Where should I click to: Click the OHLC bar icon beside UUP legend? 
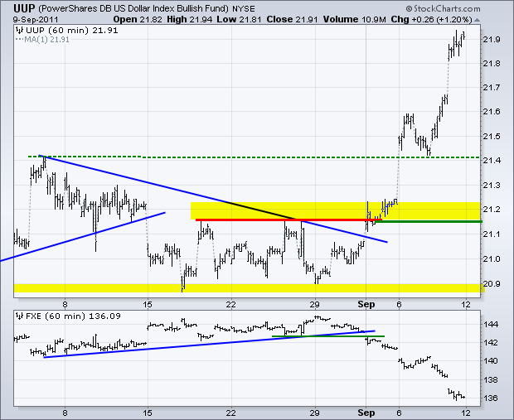pos(20,31)
